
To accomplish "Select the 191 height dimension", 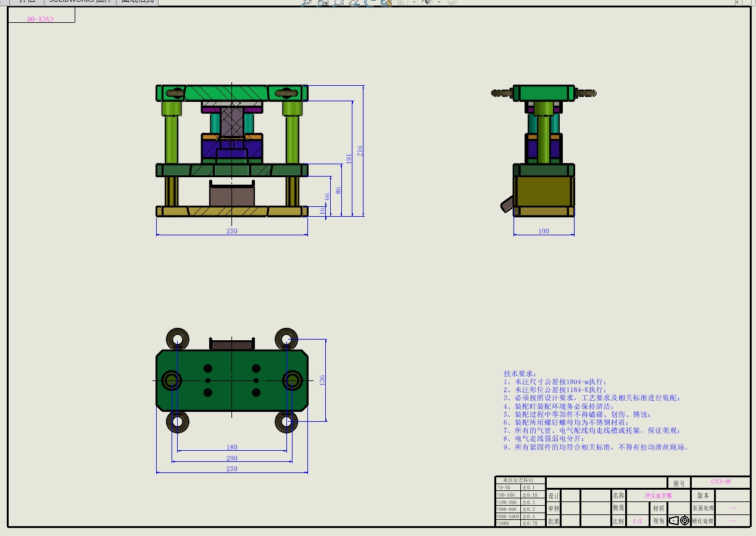I will click(348, 158).
